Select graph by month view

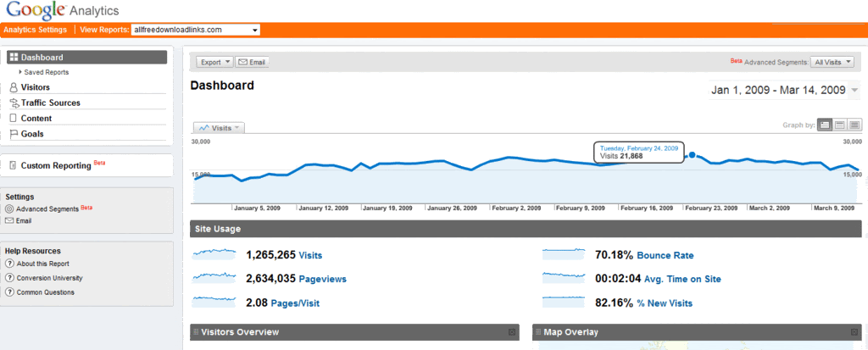(x=854, y=125)
